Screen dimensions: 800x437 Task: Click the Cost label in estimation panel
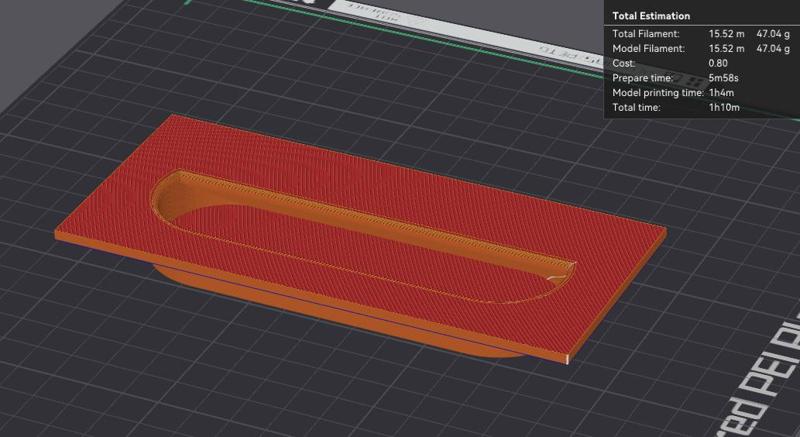623,63
